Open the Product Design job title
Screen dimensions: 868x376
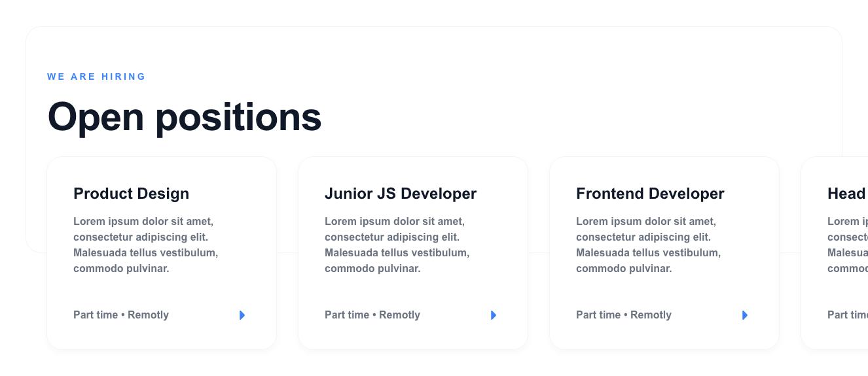(x=131, y=194)
